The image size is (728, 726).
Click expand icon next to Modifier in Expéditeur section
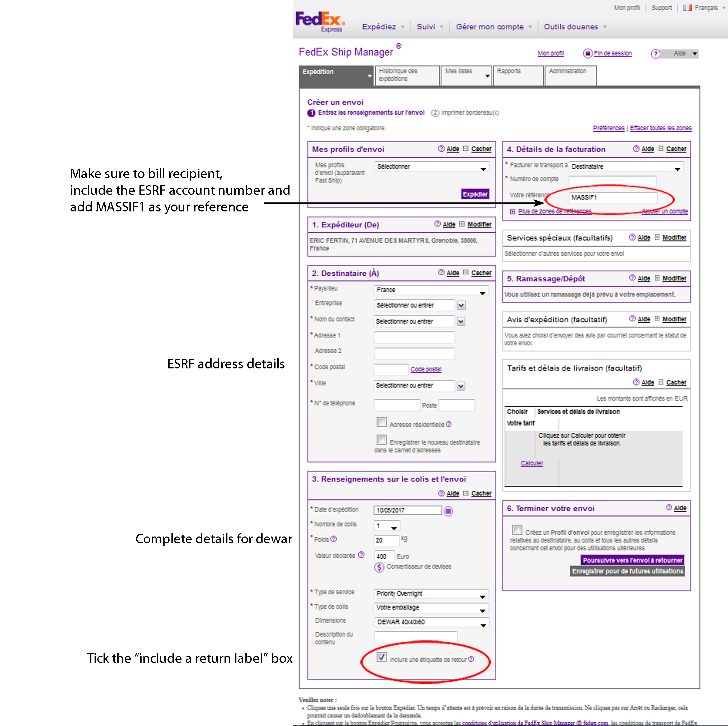coord(461,224)
